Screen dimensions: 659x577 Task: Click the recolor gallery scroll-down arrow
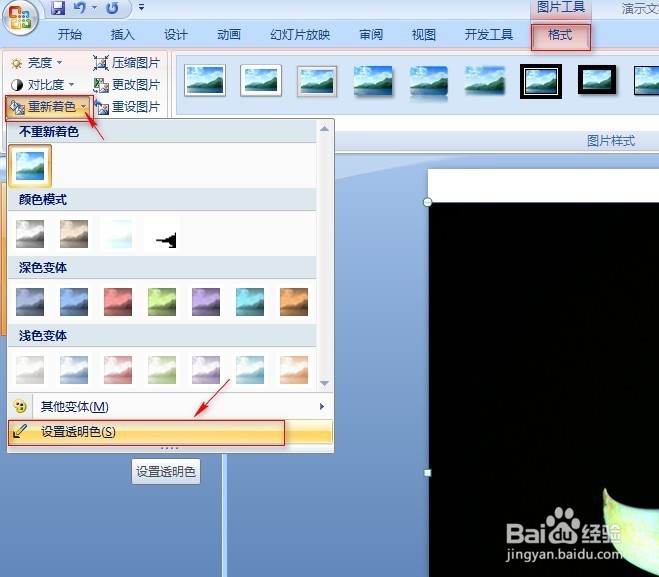point(324,383)
